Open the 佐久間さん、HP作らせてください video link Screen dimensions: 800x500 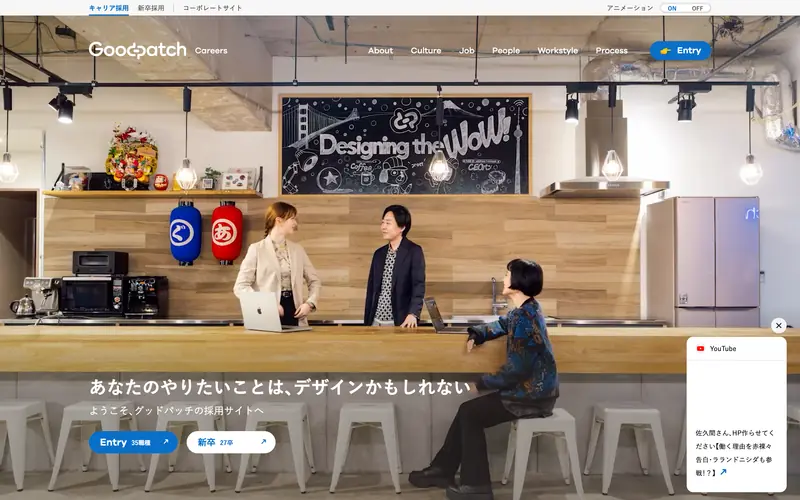point(734,453)
